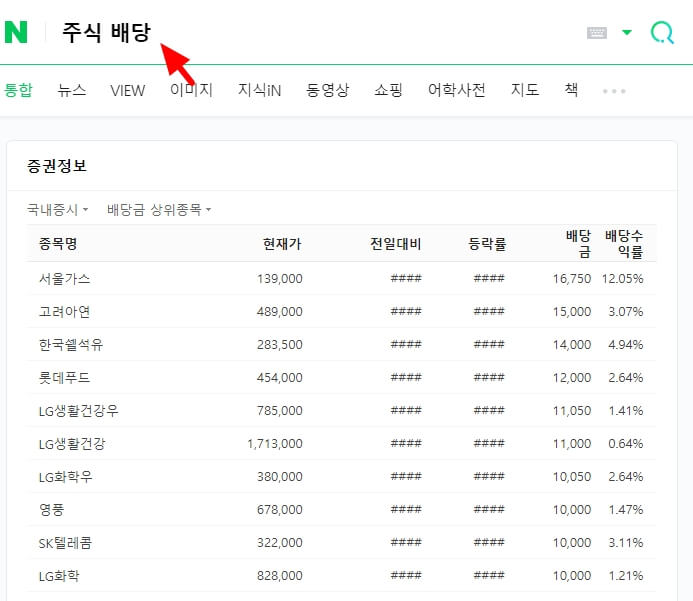Click the 678,000 price cell
This screenshot has width=693, height=601.
click(x=280, y=510)
